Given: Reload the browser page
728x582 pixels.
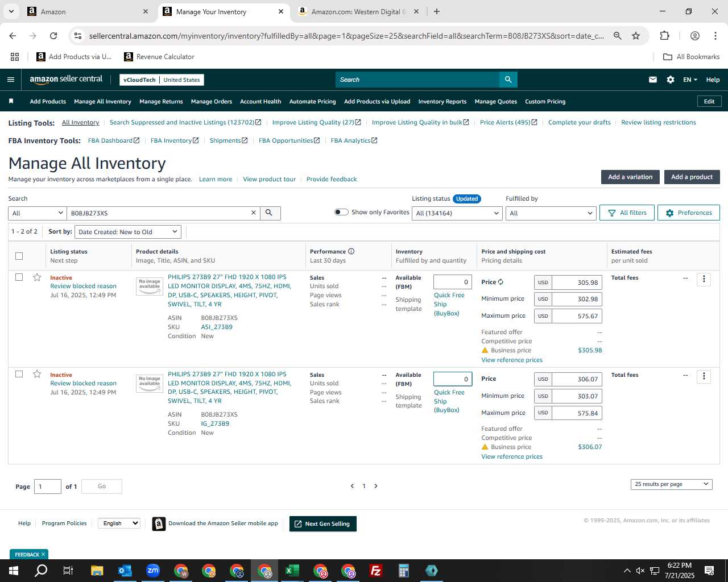Looking at the screenshot, I should click(x=53, y=36).
